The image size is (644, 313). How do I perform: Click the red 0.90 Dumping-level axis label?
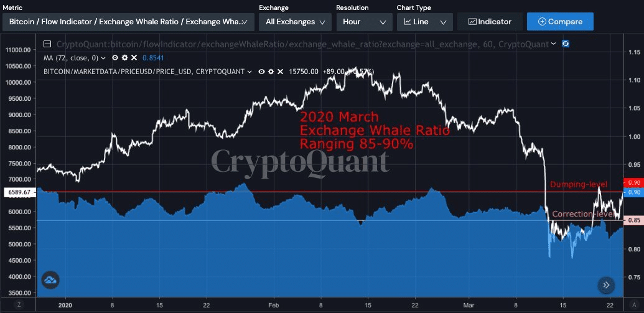click(634, 183)
